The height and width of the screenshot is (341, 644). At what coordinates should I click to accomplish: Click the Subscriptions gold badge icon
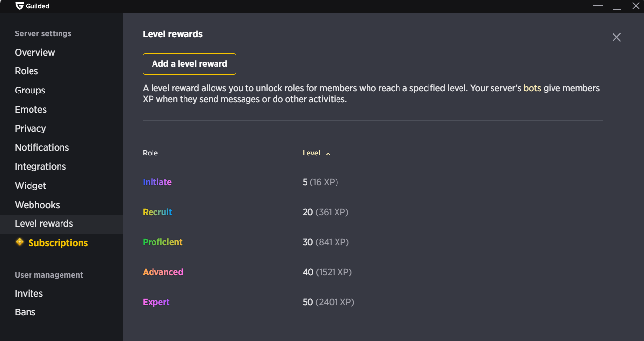[x=20, y=242]
